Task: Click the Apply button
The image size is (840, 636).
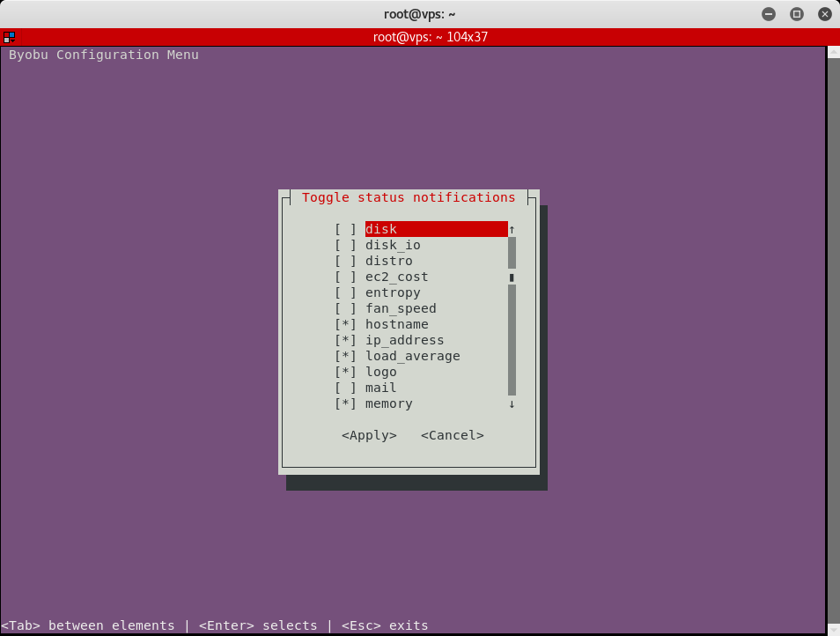Action: tap(369, 436)
